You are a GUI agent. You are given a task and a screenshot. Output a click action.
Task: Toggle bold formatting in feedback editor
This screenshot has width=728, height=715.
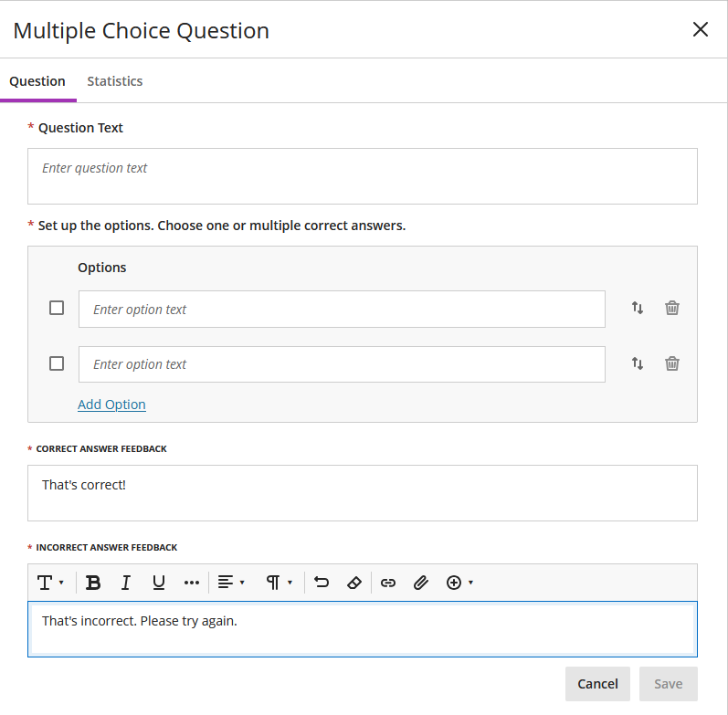click(93, 583)
